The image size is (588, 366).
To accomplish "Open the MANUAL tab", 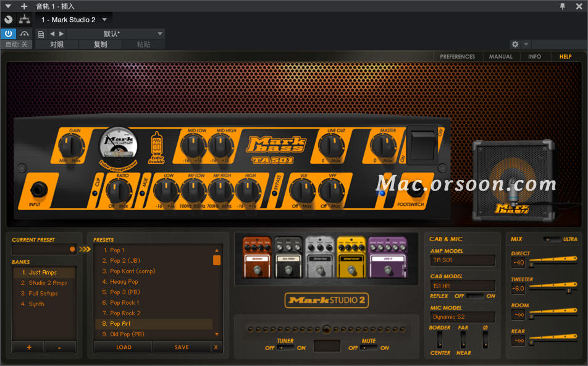I will point(501,57).
